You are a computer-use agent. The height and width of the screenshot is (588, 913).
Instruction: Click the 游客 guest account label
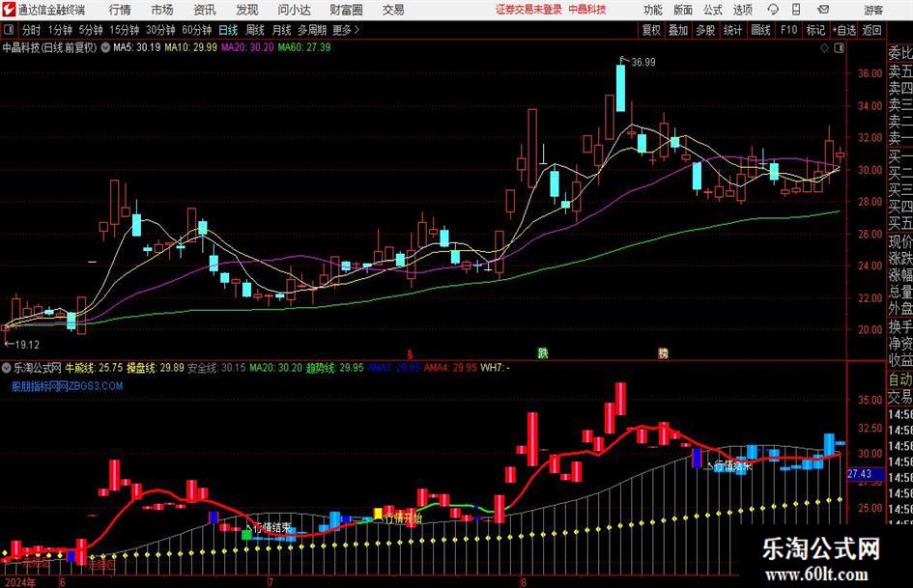[x=872, y=10]
